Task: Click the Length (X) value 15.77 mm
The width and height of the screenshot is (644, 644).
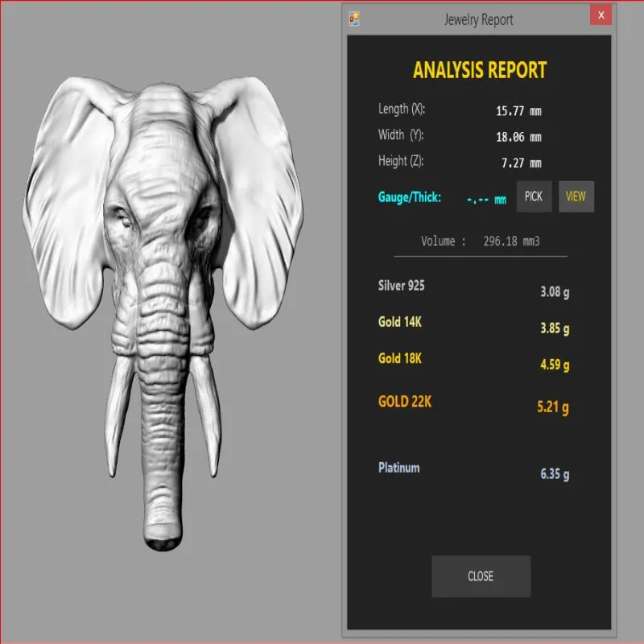Action: (518, 111)
